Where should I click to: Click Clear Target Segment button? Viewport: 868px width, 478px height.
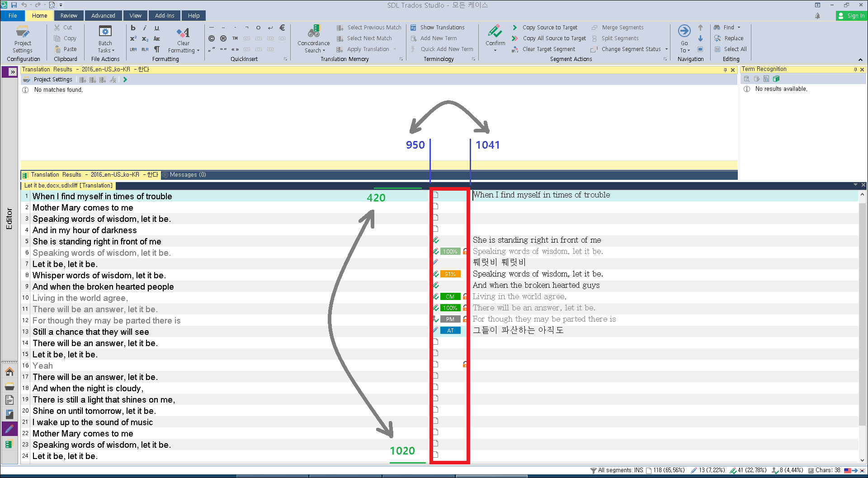click(548, 49)
